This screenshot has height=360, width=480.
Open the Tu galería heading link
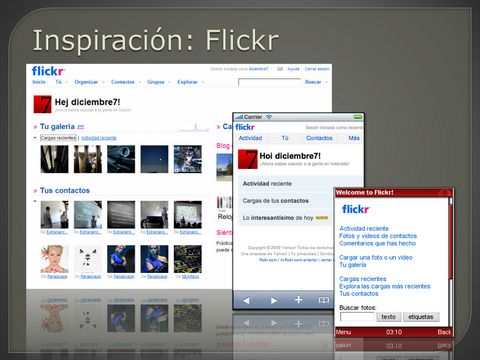point(57,127)
